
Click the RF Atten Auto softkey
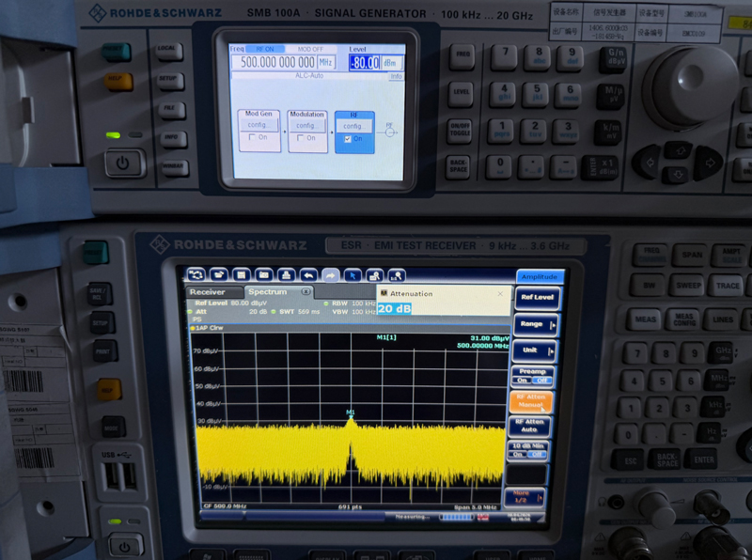(x=529, y=426)
